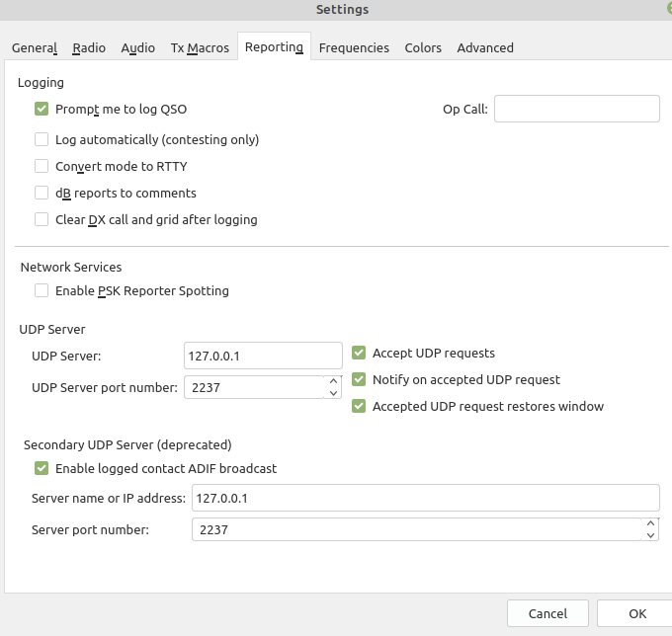Increase the UDP Server port number
The width and height of the screenshot is (672, 636).
click(x=333, y=381)
